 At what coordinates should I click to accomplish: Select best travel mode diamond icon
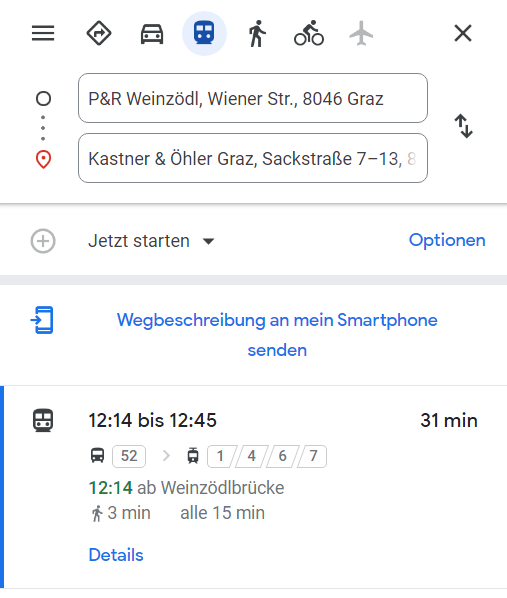99,33
